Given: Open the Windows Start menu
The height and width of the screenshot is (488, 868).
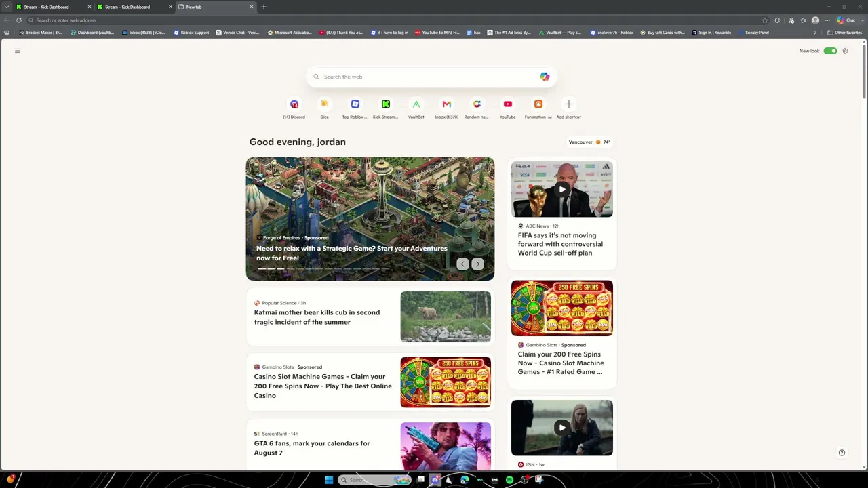Looking at the screenshot, I should (x=329, y=480).
